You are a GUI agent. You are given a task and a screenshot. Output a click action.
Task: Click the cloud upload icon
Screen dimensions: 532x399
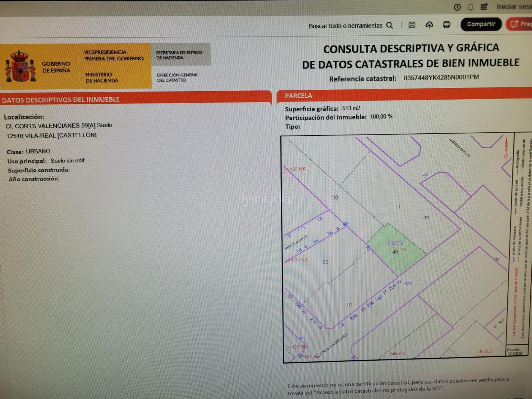coord(429,25)
